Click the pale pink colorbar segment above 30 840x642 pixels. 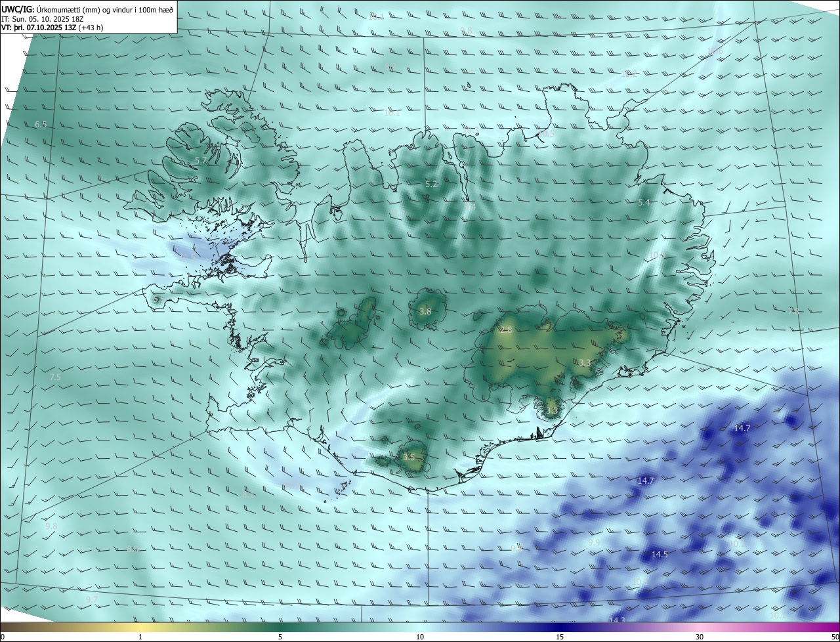pos(700,627)
